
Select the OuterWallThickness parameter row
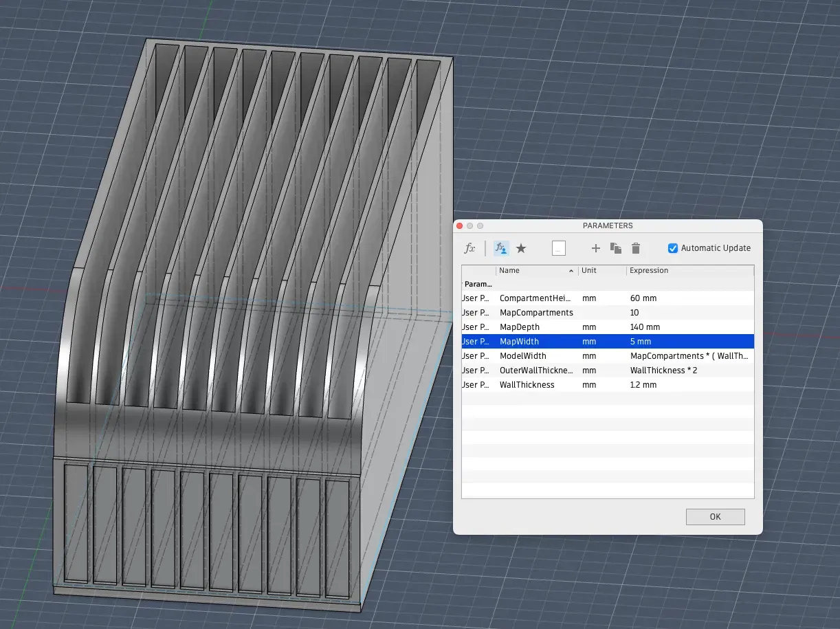coord(535,371)
